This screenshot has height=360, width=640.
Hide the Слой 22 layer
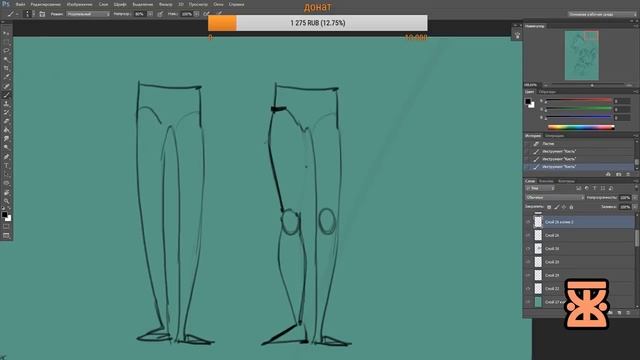(528, 288)
